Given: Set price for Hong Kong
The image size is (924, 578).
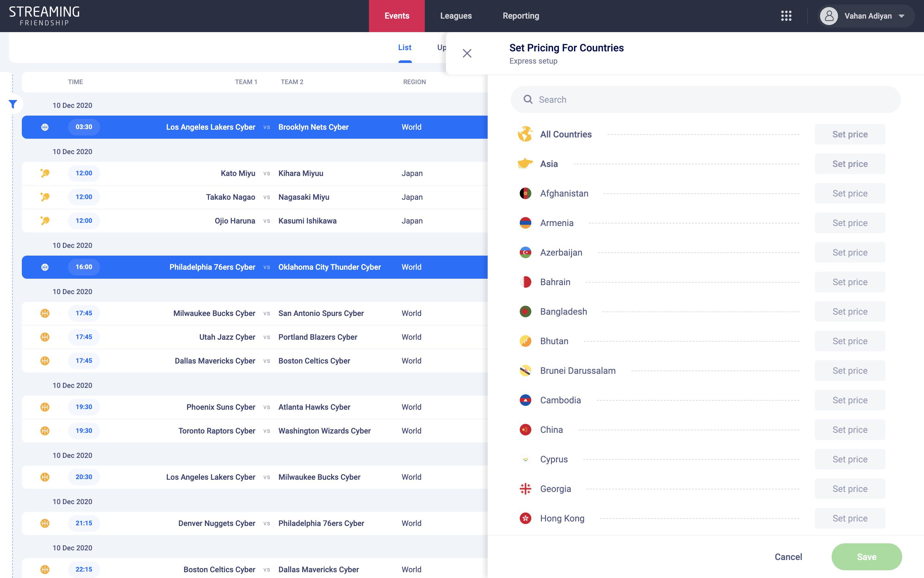Looking at the screenshot, I should click(850, 518).
